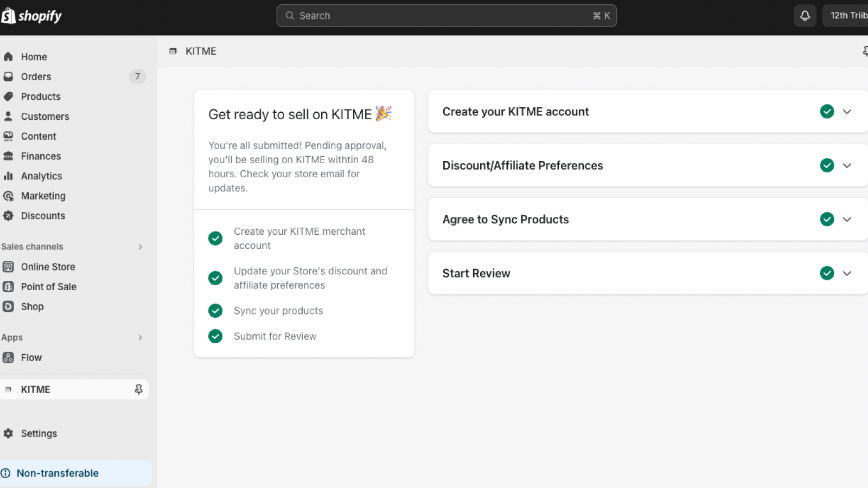The width and height of the screenshot is (868, 488).
Task: Click the Point of Sale icon
Action: (8, 286)
